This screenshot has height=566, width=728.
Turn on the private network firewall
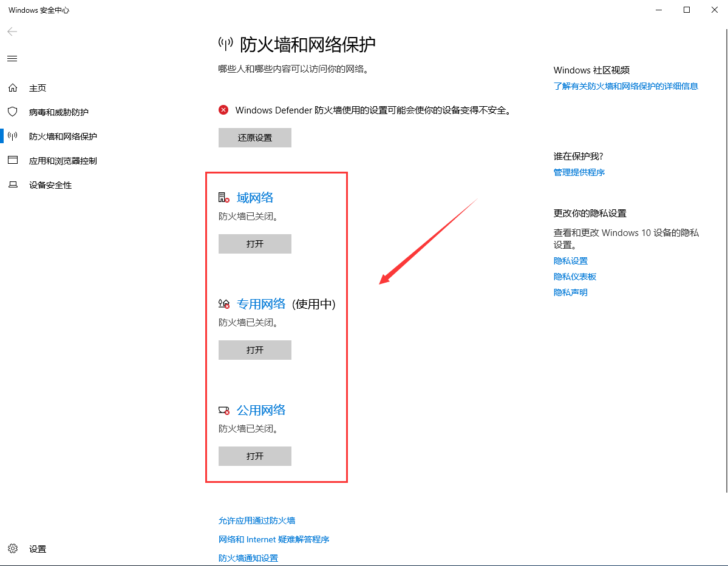tap(254, 350)
